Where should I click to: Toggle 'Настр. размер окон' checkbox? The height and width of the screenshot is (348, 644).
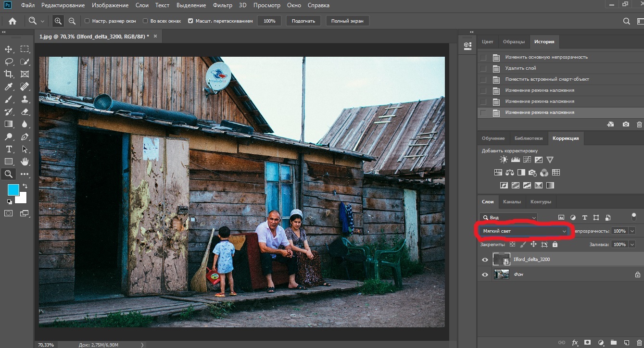87,21
